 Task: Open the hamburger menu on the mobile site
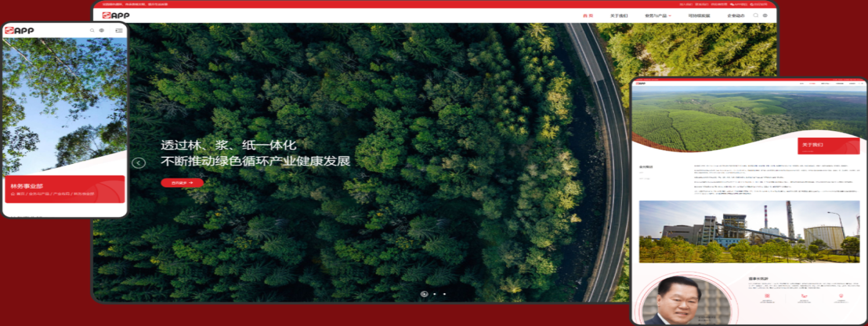tap(119, 30)
